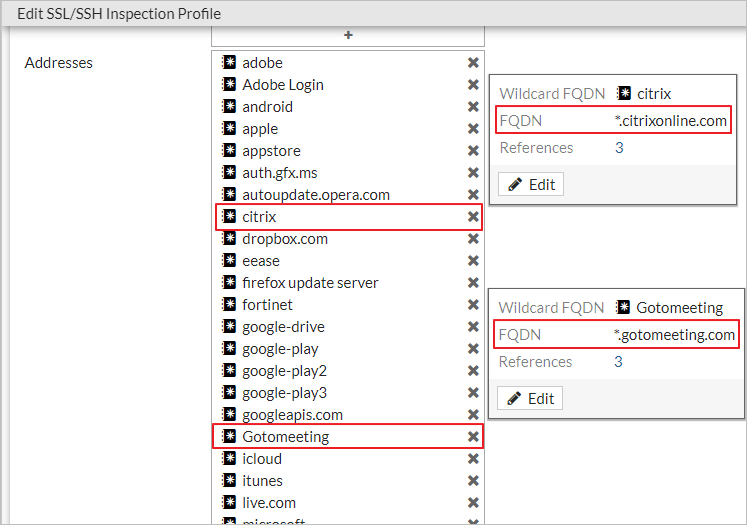Select the dropbox.com address row

[348, 239]
